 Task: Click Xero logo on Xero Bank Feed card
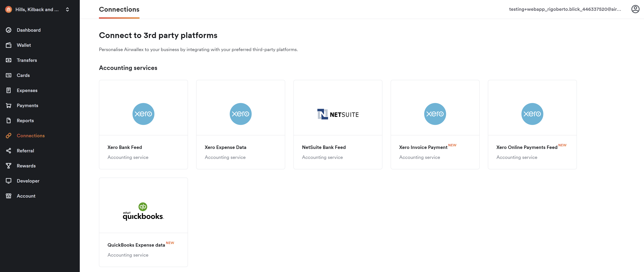143,114
